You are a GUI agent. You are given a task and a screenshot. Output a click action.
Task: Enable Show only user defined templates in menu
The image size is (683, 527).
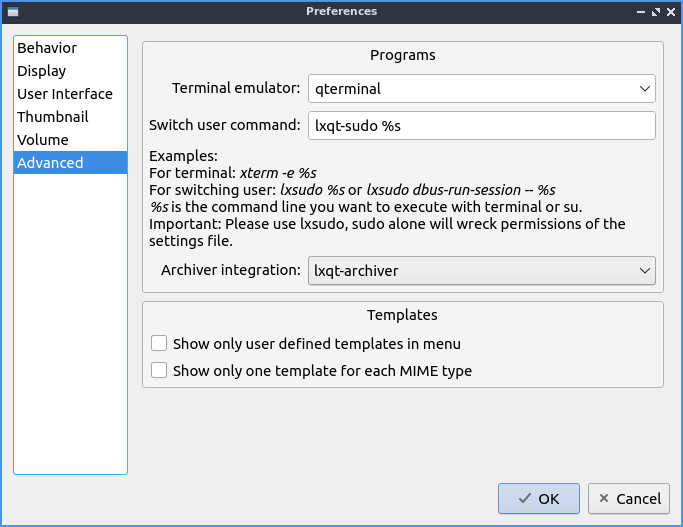click(x=159, y=343)
